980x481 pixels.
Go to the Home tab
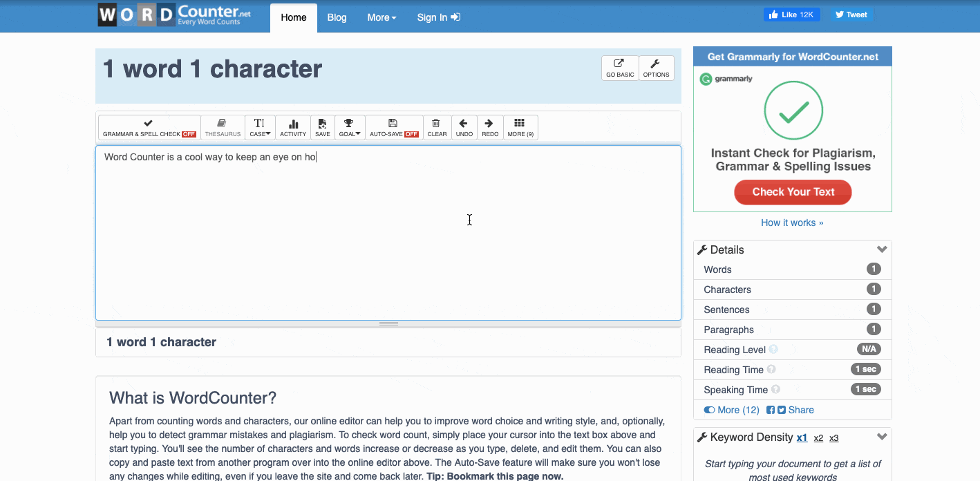coord(294,17)
